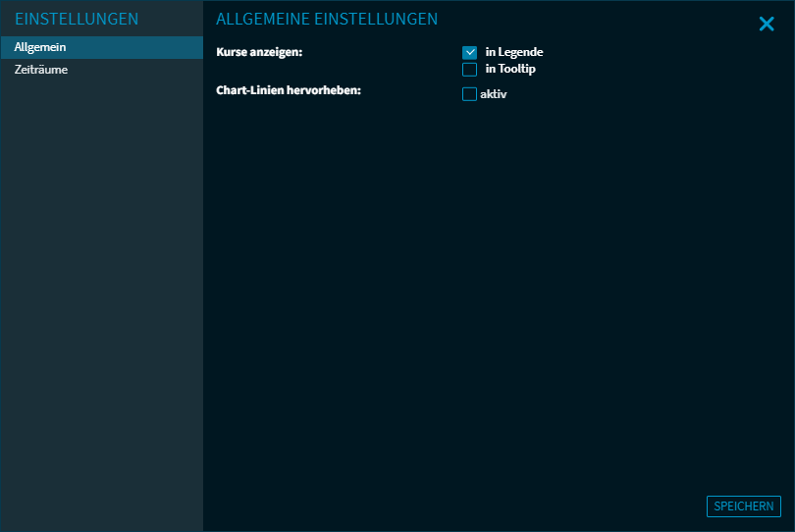Click the 'Chart-Linien hervorheben:' setting label

289,90
